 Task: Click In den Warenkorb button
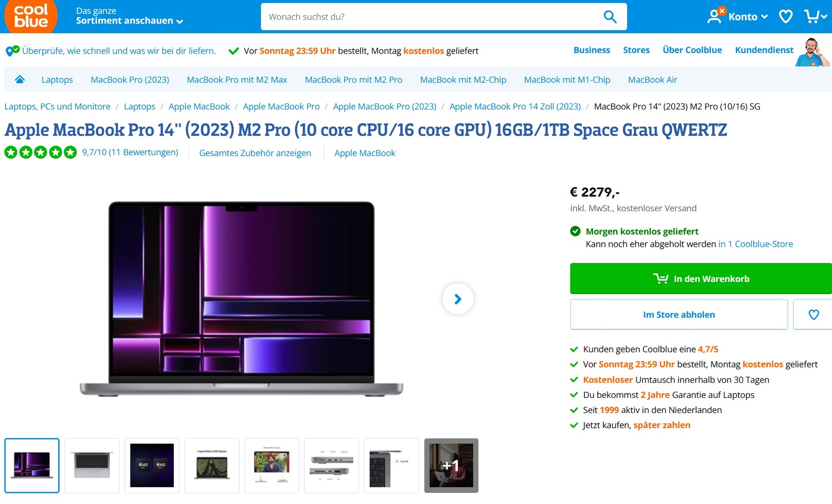coord(701,278)
